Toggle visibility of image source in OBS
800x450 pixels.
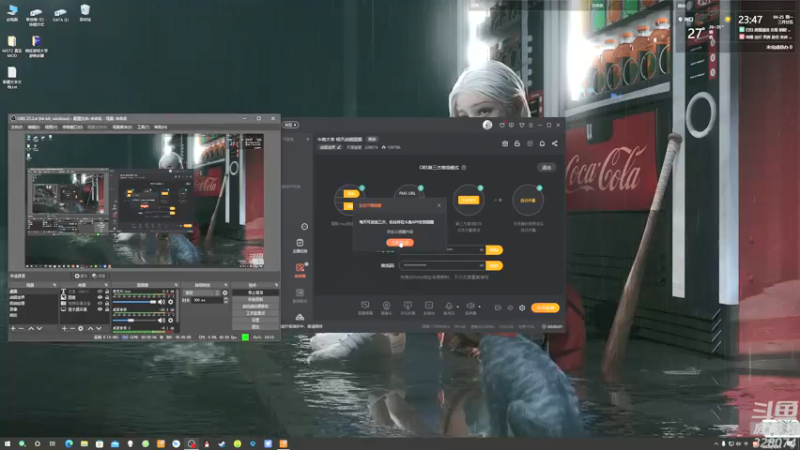[99, 297]
